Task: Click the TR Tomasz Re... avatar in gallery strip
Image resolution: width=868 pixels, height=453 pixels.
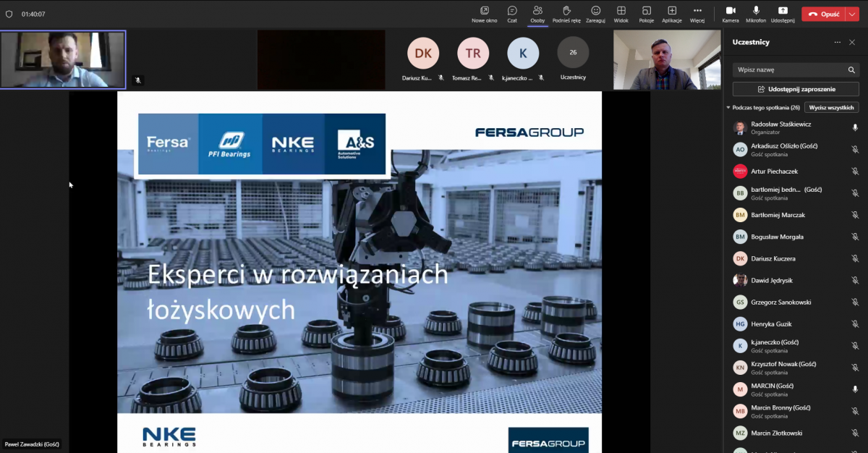Action: coord(473,53)
